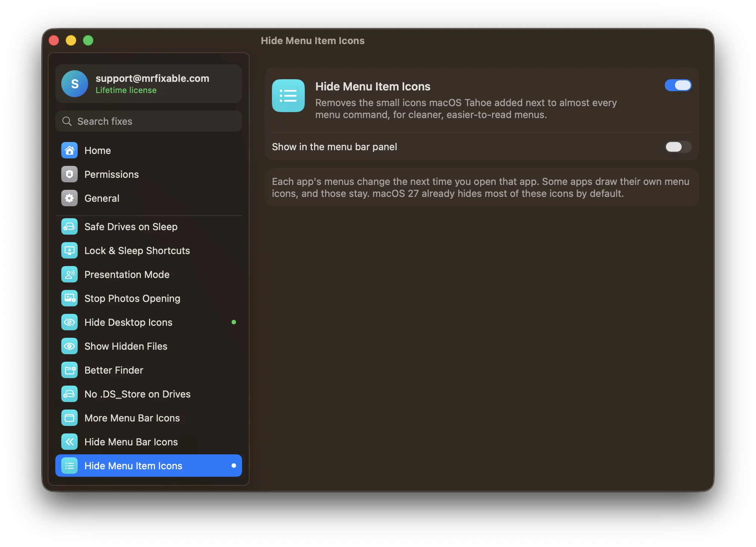Select Stop Photos Opening
The image size is (756, 547).
(x=149, y=298)
